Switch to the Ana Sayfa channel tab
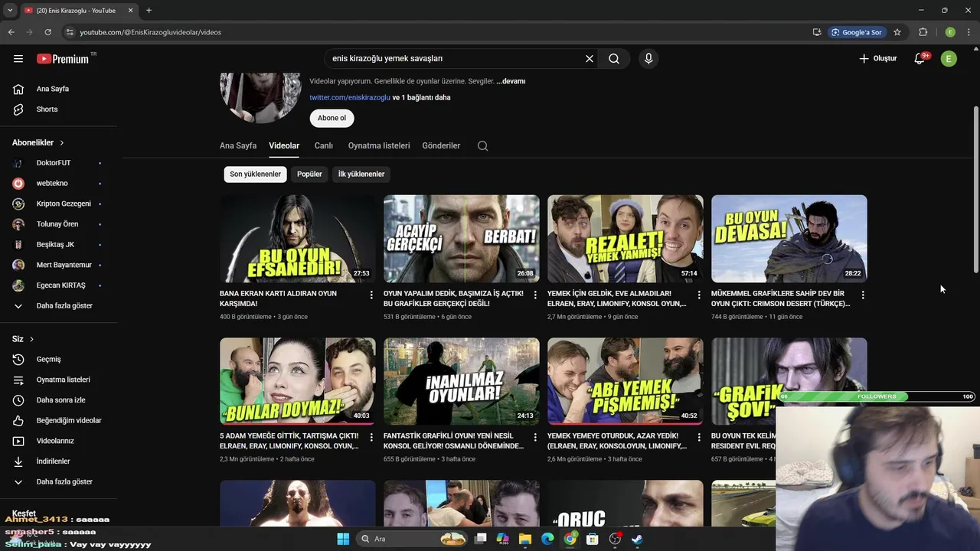 click(x=238, y=145)
